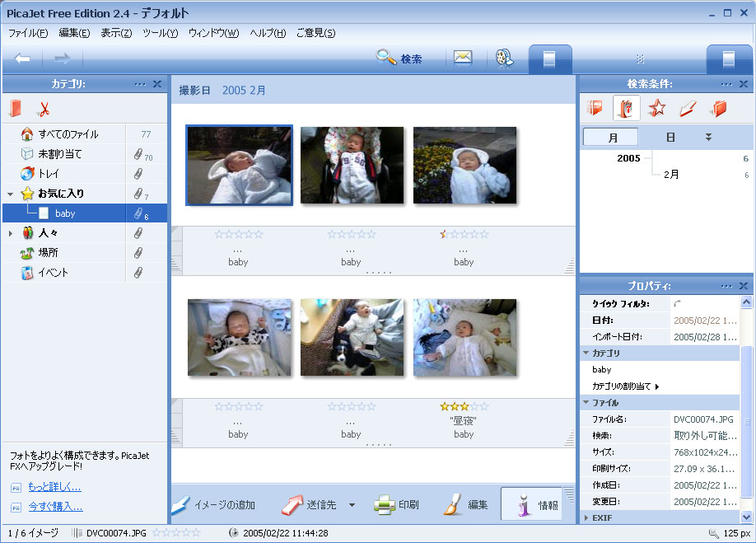Open the film reel slideshow icon
The height and width of the screenshot is (543, 756).
(x=504, y=59)
